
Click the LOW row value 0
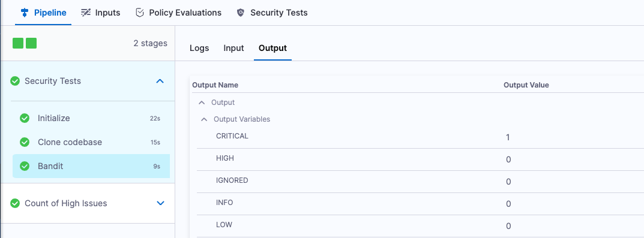click(508, 226)
